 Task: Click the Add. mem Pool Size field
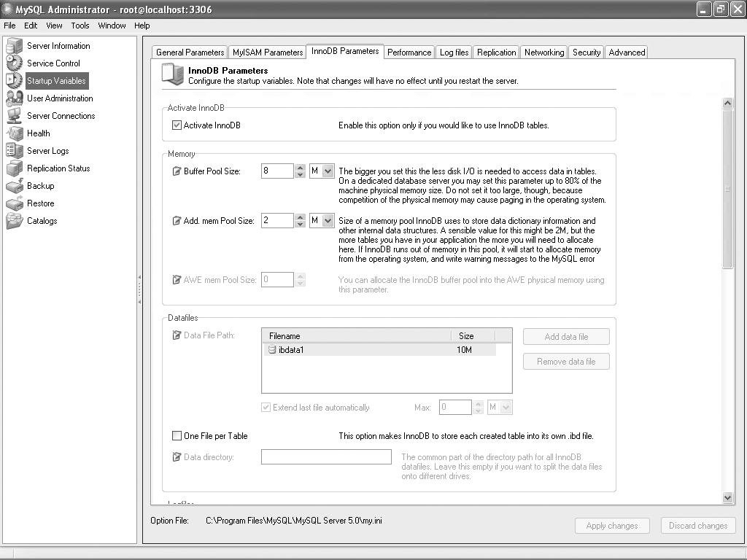point(277,220)
